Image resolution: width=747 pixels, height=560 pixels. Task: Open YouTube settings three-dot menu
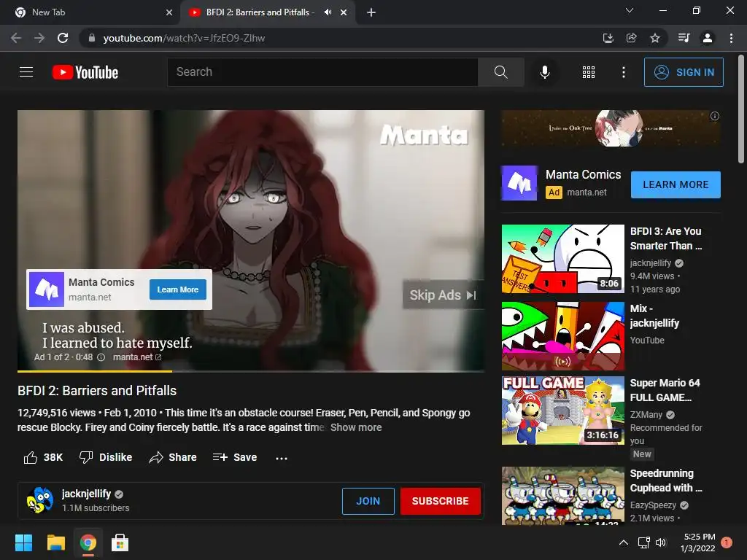pyautogui.click(x=623, y=72)
